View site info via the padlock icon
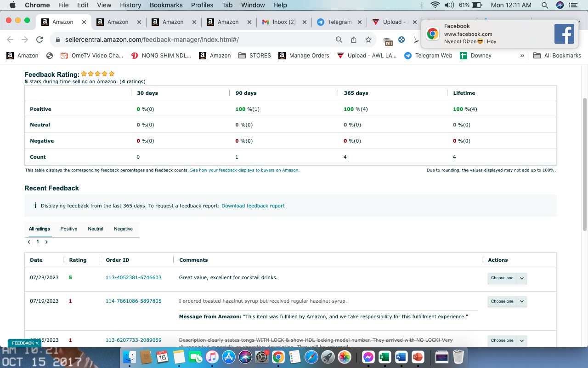 pyautogui.click(x=58, y=40)
